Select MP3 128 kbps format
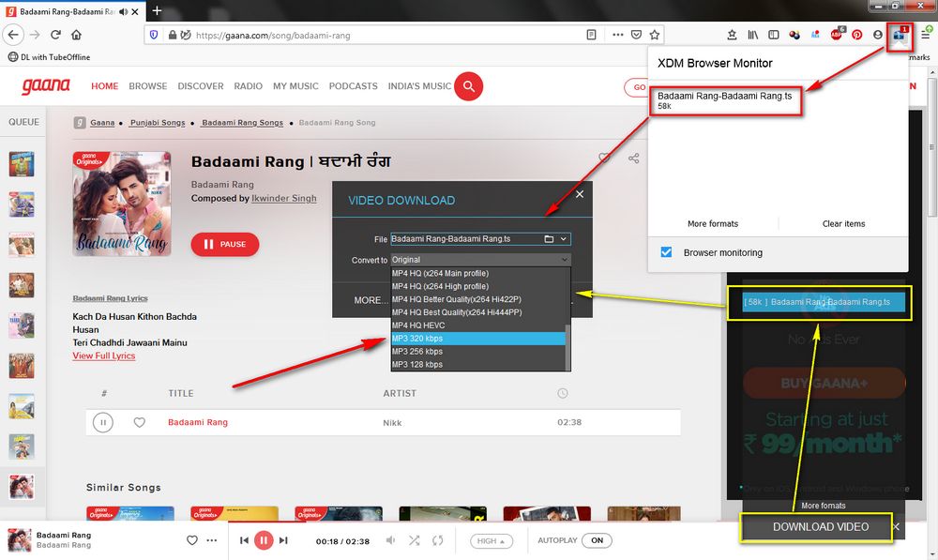The image size is (938, 560). click(x=478, y=364)
